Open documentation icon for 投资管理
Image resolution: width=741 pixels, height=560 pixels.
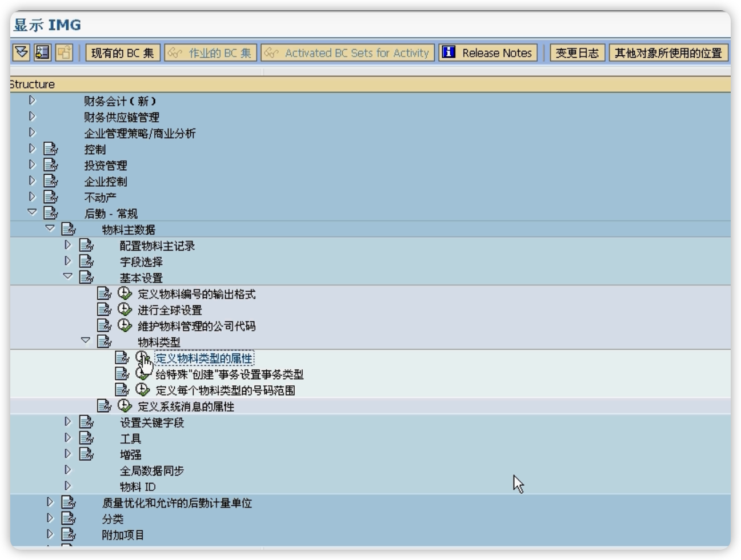tap(51, 165)
